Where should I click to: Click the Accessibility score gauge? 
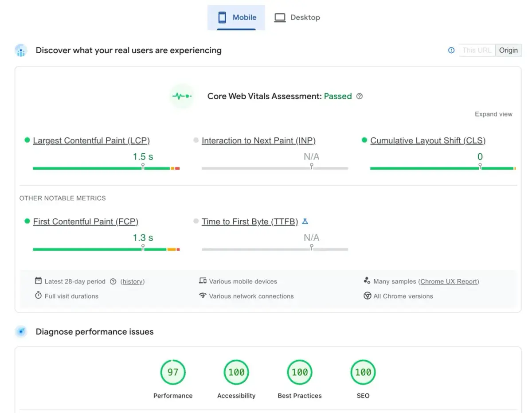(236, 372)
